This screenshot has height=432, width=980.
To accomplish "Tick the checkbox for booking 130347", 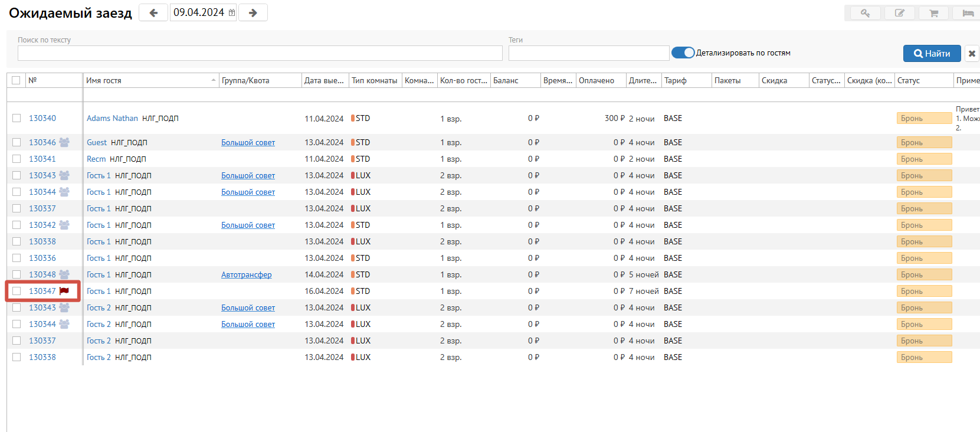I will pyautogui.click(x=17, y=291).
